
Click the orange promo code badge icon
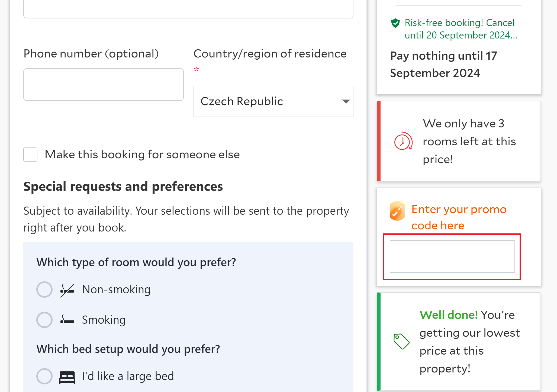click(x=397, y=211)
